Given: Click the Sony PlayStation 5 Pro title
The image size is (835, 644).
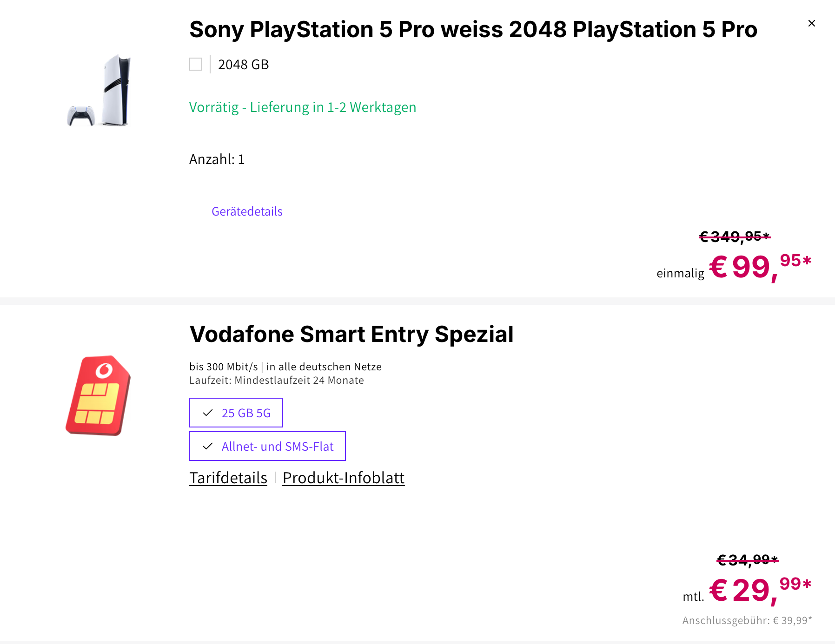Looking at the screenshot, I should 473,29.
